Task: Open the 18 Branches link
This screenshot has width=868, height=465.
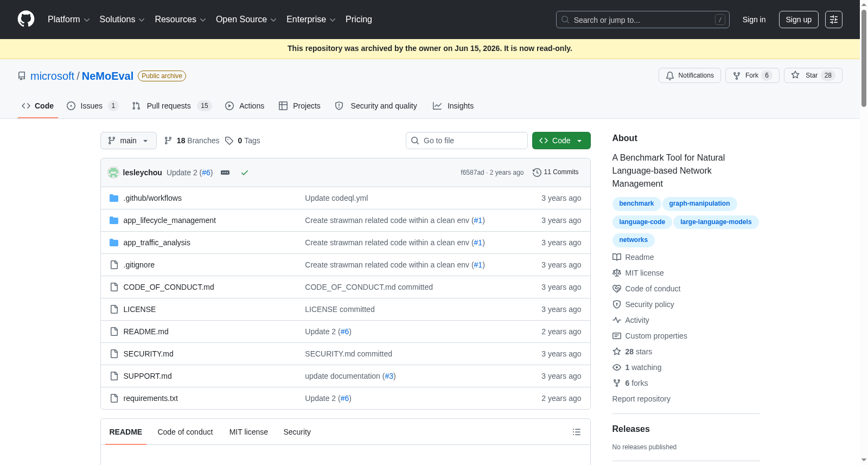Action: coord(192,141)
